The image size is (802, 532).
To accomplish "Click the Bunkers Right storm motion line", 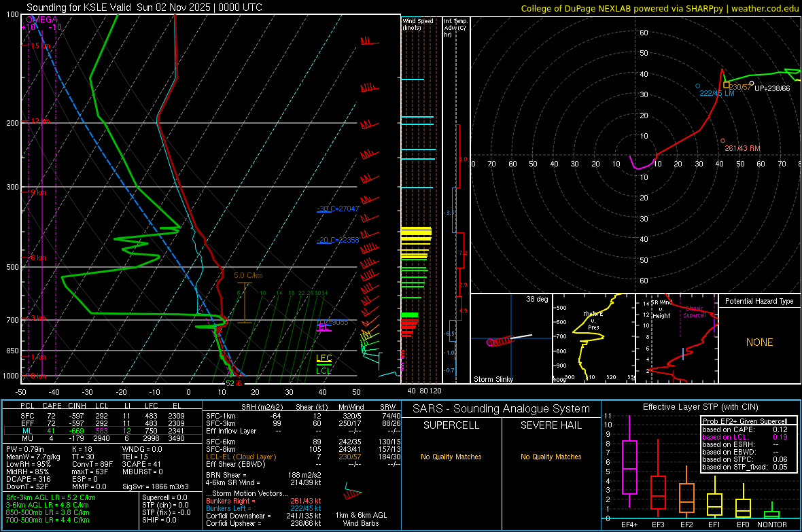I will (264, 501).
